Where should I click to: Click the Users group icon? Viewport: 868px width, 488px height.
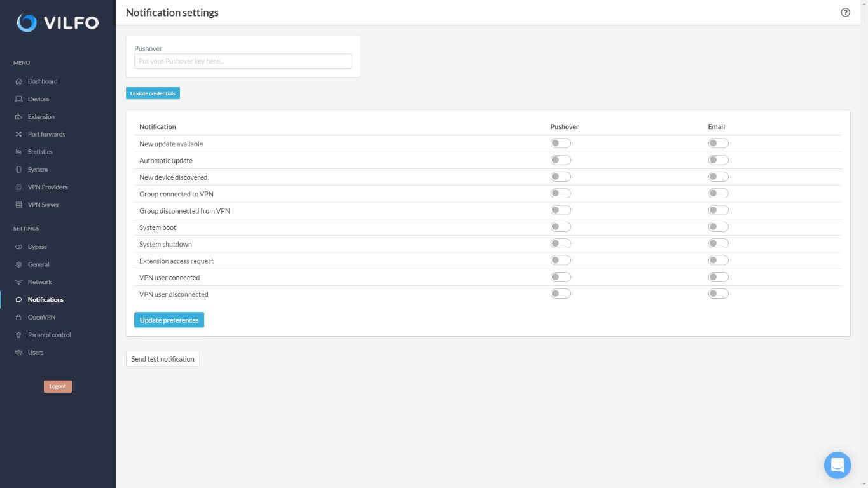pyautogui.click(x=18, y=353)
